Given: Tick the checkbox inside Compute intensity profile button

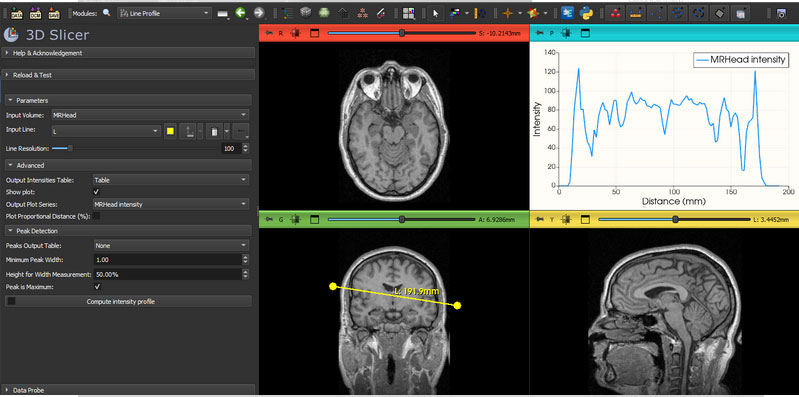Looking at the screenshot, I should (11, 301).
